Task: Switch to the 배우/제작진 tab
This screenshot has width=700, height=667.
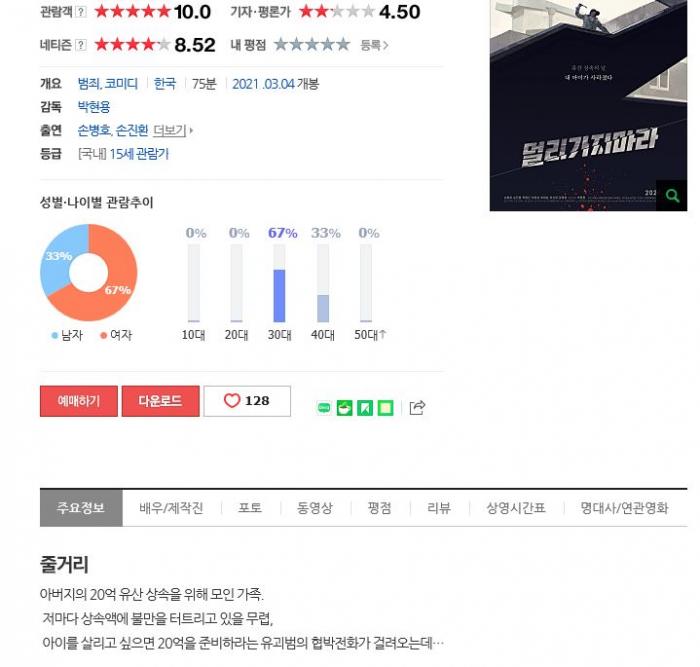Action: point(171,508)
